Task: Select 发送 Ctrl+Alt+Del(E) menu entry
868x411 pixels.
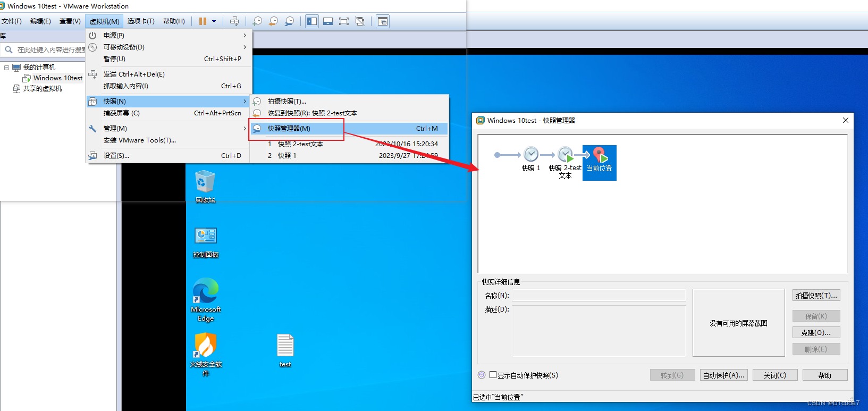Action: pos(168,74)
